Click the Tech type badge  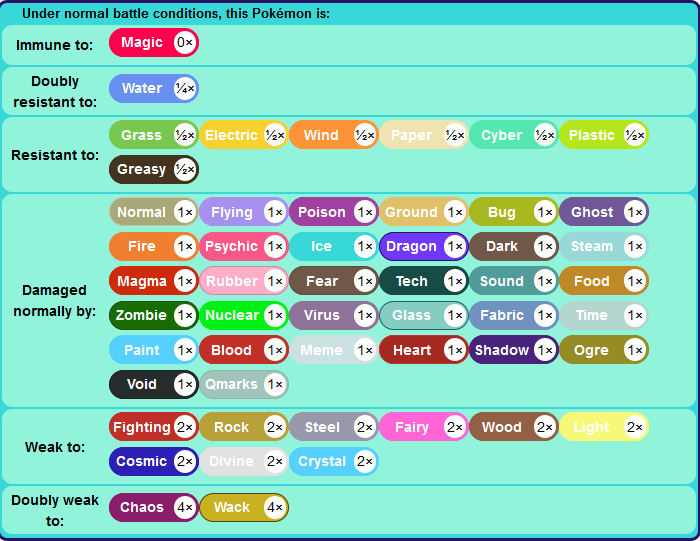pos(424,281)
